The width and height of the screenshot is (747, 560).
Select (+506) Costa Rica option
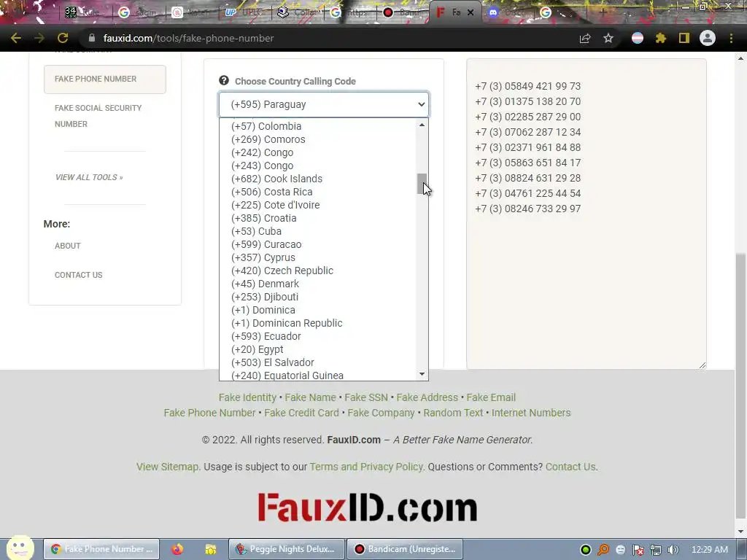pyautogui.click(x=317, y=192)
